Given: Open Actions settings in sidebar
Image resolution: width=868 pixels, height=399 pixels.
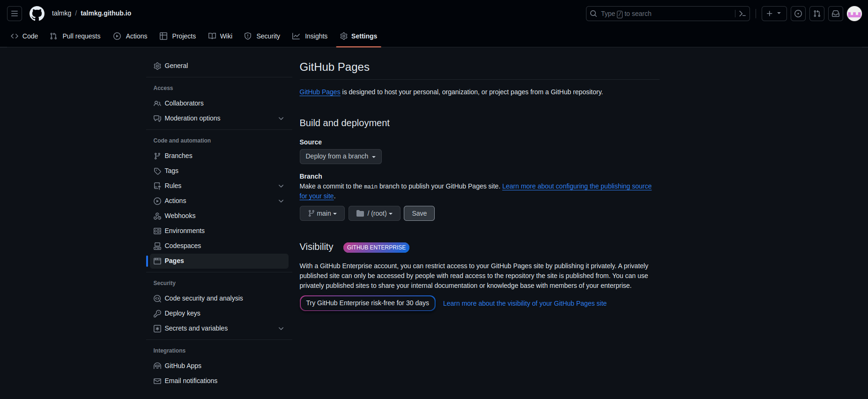Looking at the screenshot, I should coord(219,201).
